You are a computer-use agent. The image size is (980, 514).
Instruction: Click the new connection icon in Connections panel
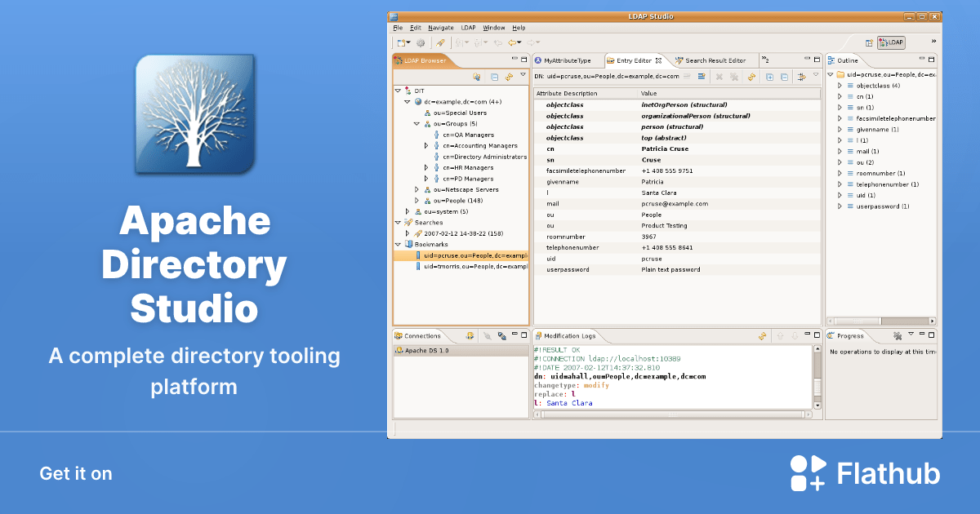(x=470, y=335)
